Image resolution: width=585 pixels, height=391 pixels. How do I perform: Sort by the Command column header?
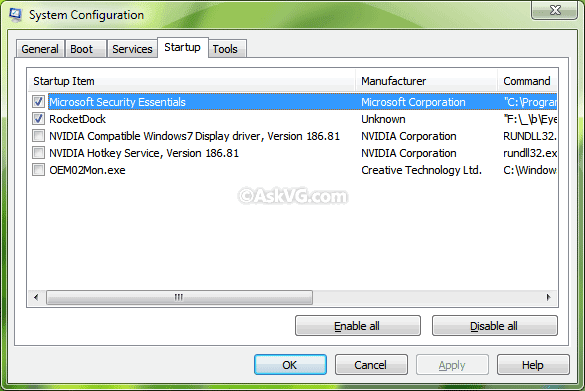(x=527, y=81)
